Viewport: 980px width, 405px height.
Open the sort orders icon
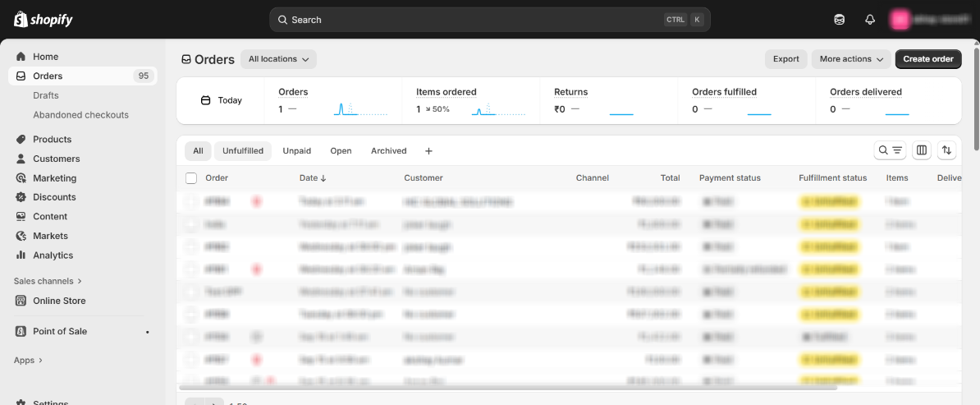point(947,150)
